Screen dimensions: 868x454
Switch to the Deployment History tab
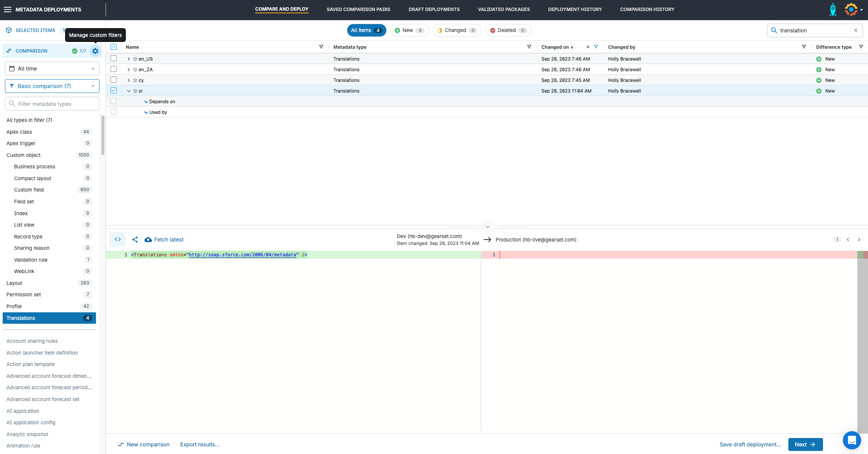[x=575, y=9]
